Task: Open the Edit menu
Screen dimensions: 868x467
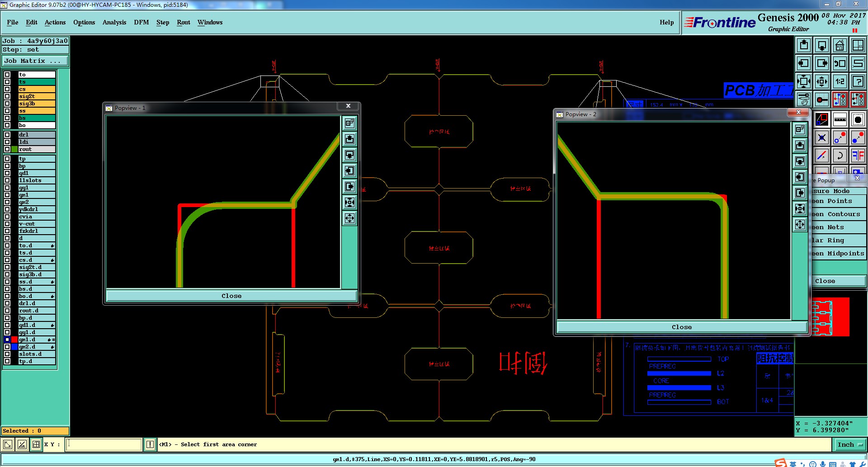Action: tap(32, 22)
